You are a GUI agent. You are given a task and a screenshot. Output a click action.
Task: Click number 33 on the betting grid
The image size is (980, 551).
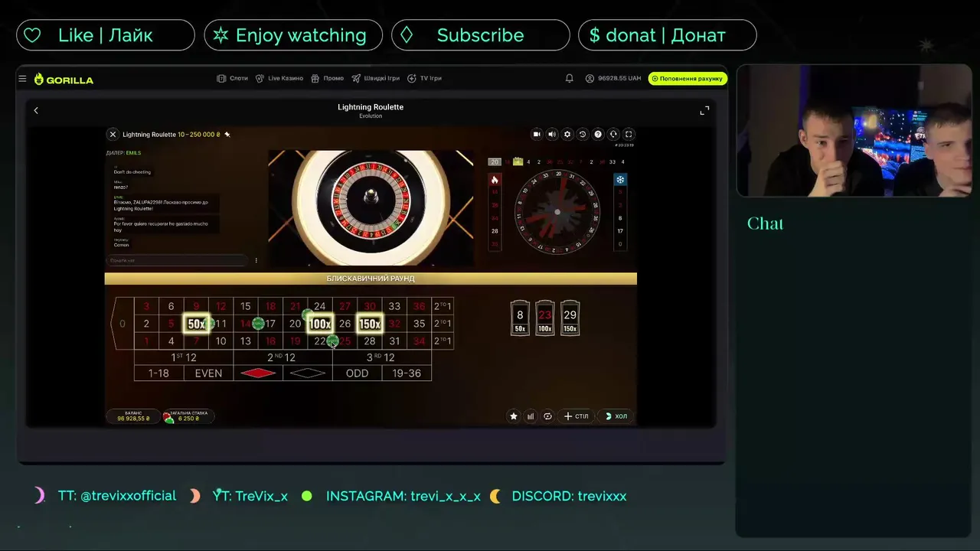tap(394, 306)
